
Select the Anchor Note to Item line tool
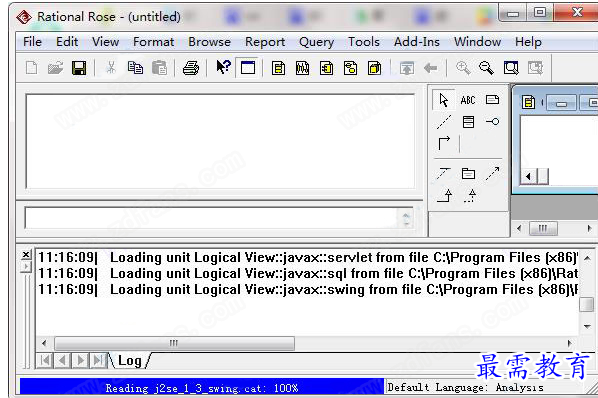point(444,122)
